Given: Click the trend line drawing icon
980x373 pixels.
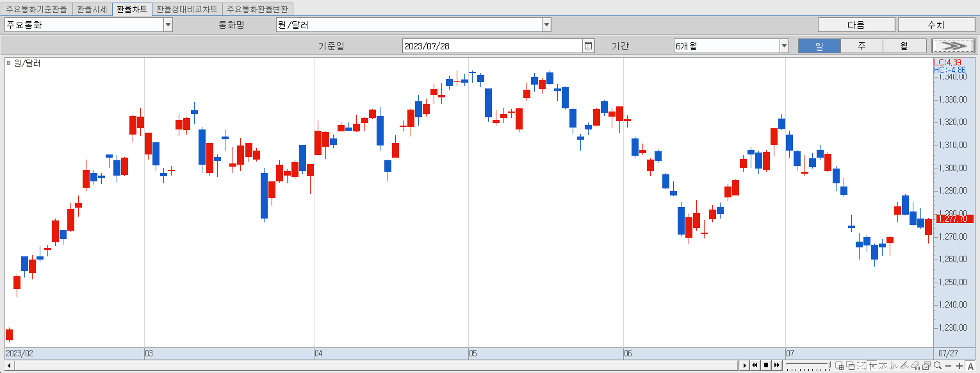Looking at the screenshot, I should click(x=904, y=366).
